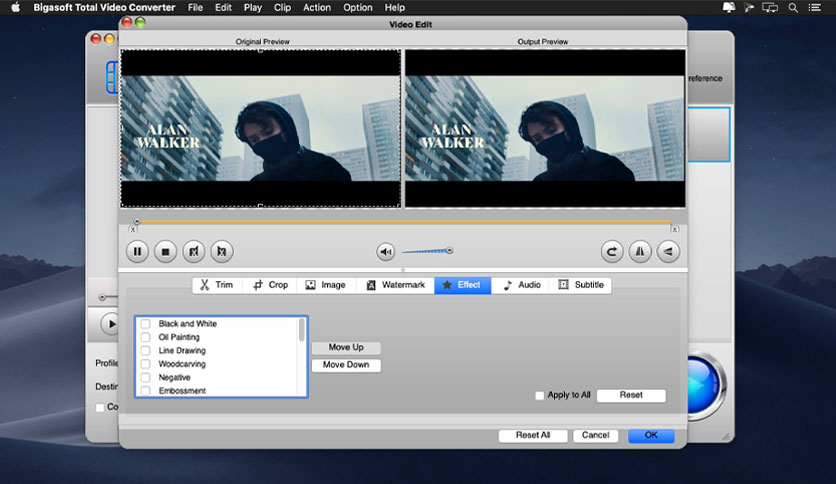The image size is (836, 484).
Task: Open the Notification Center list icon
Action: tap(814, 7)
